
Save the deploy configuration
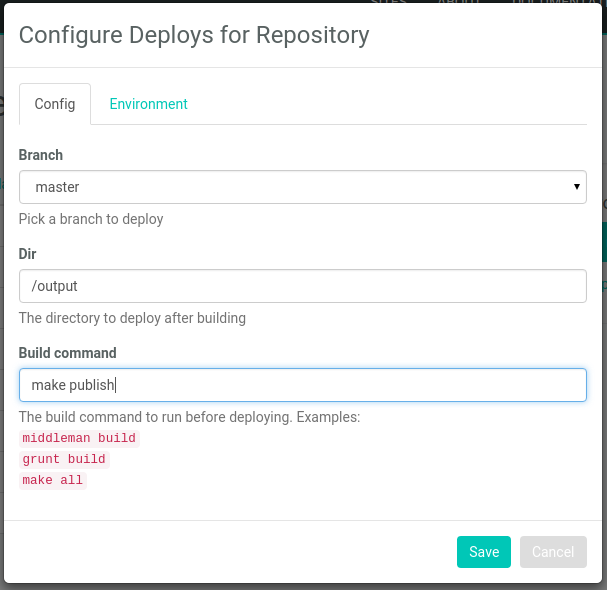coord(484,552)
